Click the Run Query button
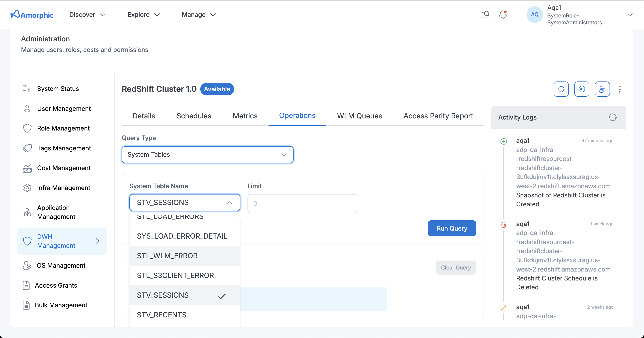Viewport: 644px width, 338px height. pos(452,228)
